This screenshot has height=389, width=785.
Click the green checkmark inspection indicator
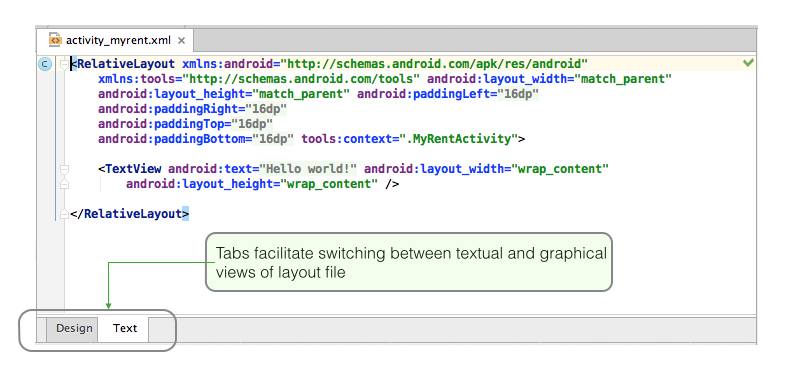(748, 63)
